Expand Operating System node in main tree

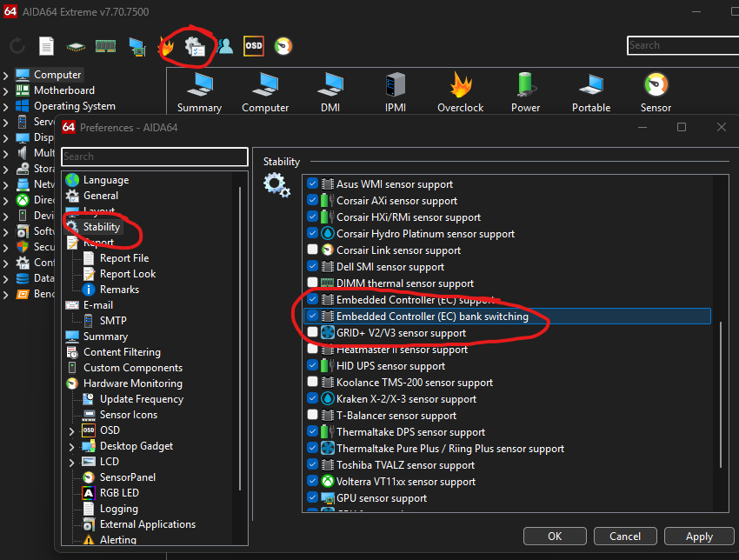[x=6, y=107]
